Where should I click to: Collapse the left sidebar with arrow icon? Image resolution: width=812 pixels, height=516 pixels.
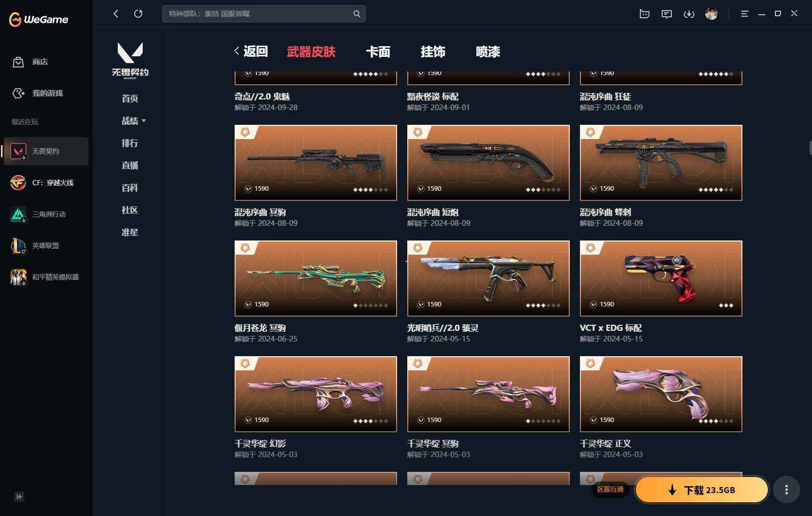19,497
